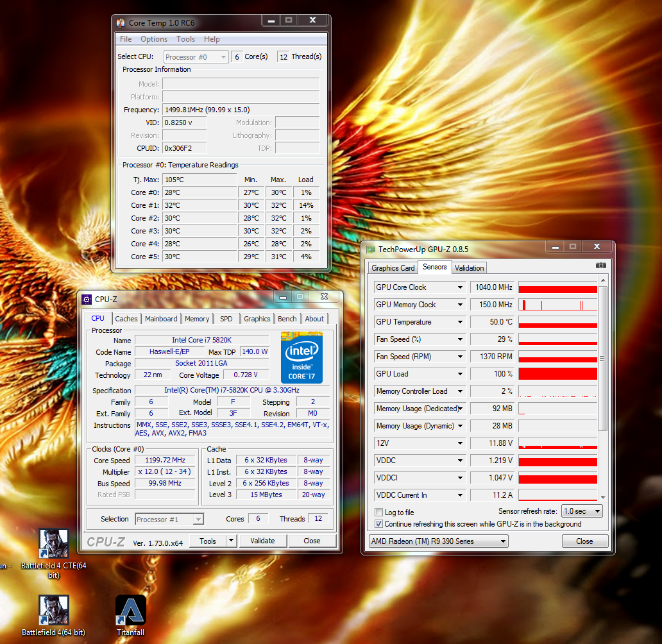This screenshot has height=644, width=662.
Task: Click the VDDC Current In 11.2 A value
Action: point(492,495)
